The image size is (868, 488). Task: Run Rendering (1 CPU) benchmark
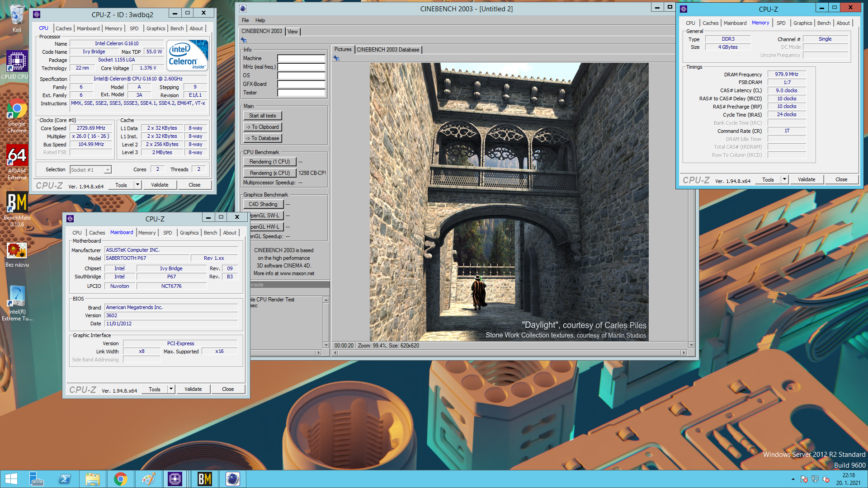click(269, 162)
